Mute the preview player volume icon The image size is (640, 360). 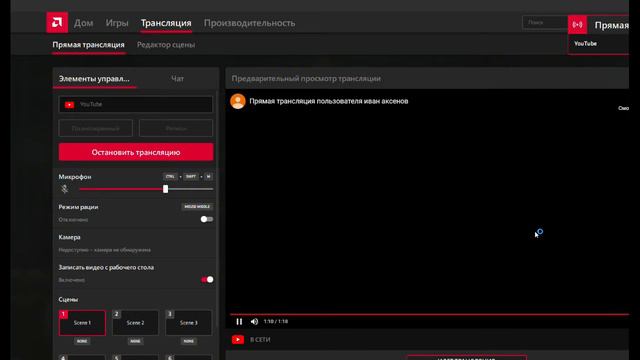[254, 322]
